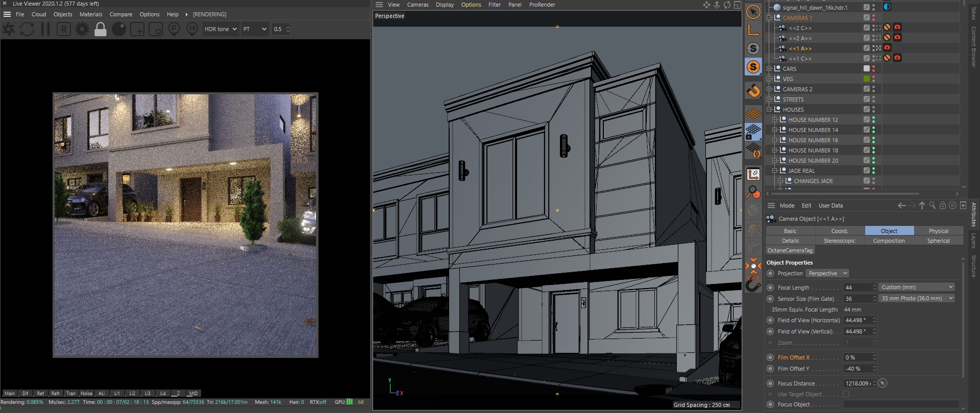Open the Compare menu

[x=121, y=14]
